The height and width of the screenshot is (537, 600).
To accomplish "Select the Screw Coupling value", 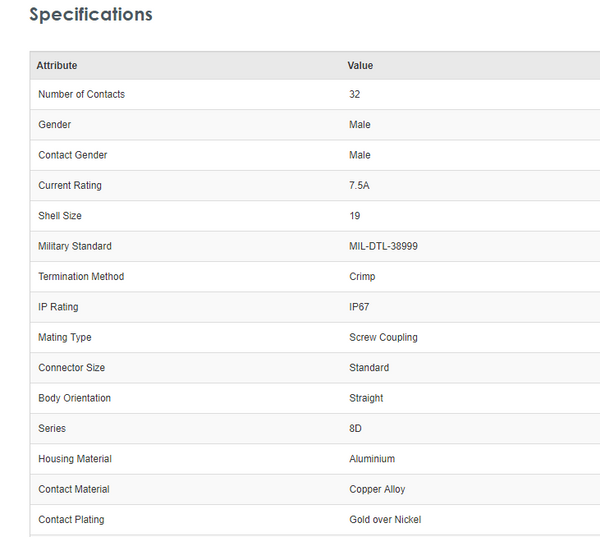I will pos(383,337).
